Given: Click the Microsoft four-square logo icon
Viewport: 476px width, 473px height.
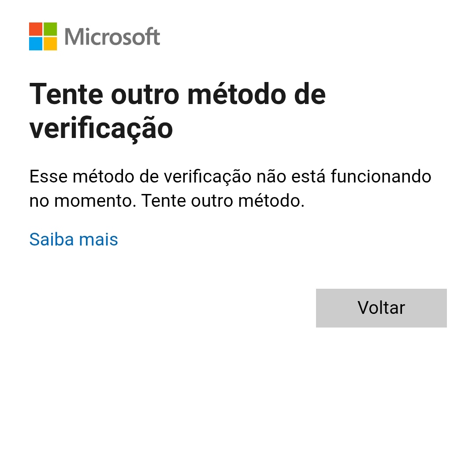Looking at the screenshot, I should (43, 37).
